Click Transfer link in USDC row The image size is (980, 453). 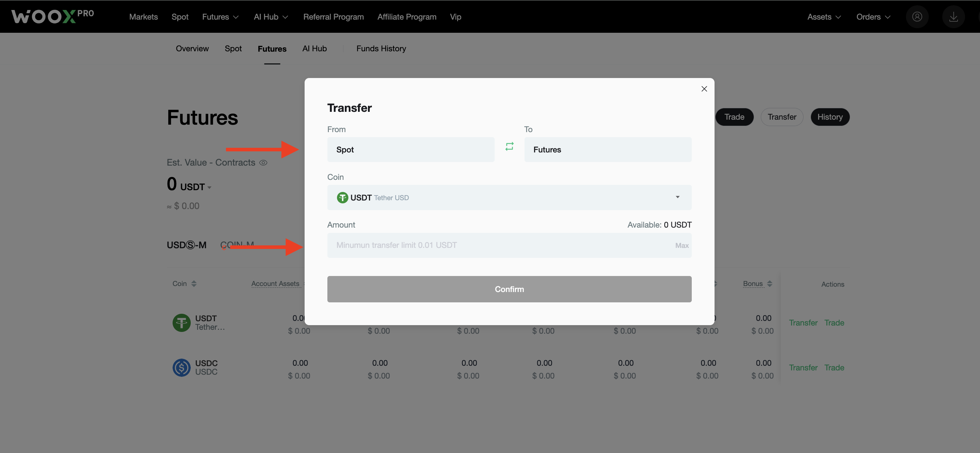coord(803,368)
